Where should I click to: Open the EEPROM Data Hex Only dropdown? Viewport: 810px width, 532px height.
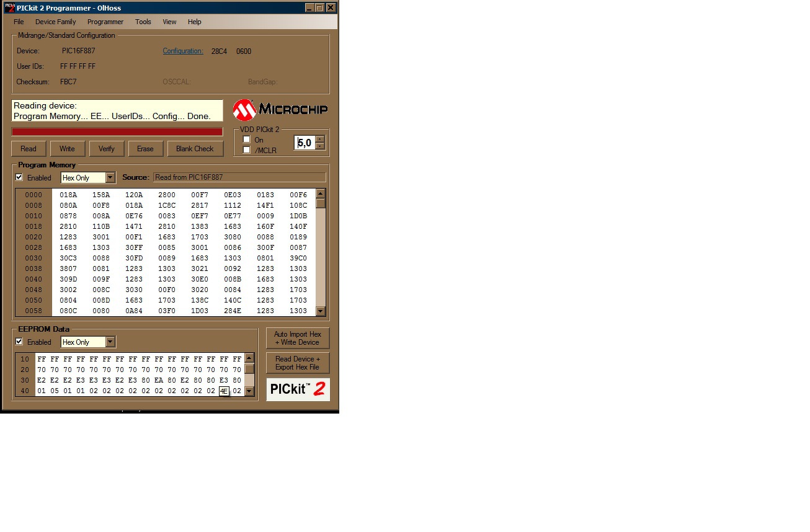88,342
